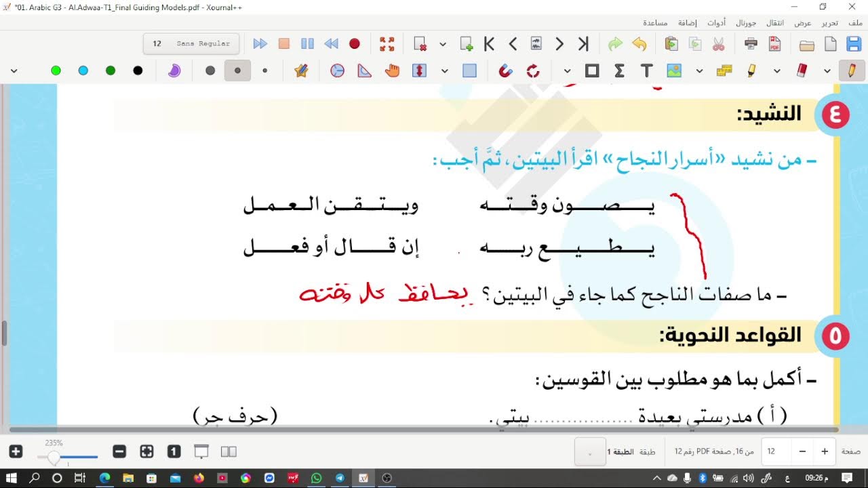This screenshot has height=488, width=868.
Task: Toggle the set-square triangle ruler
Action: [x=365, y=70]
